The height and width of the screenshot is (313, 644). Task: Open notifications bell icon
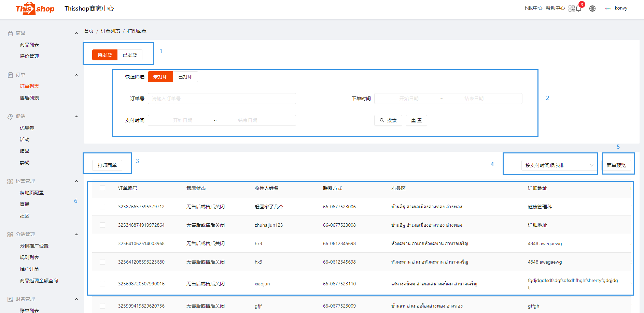point(578,9)
